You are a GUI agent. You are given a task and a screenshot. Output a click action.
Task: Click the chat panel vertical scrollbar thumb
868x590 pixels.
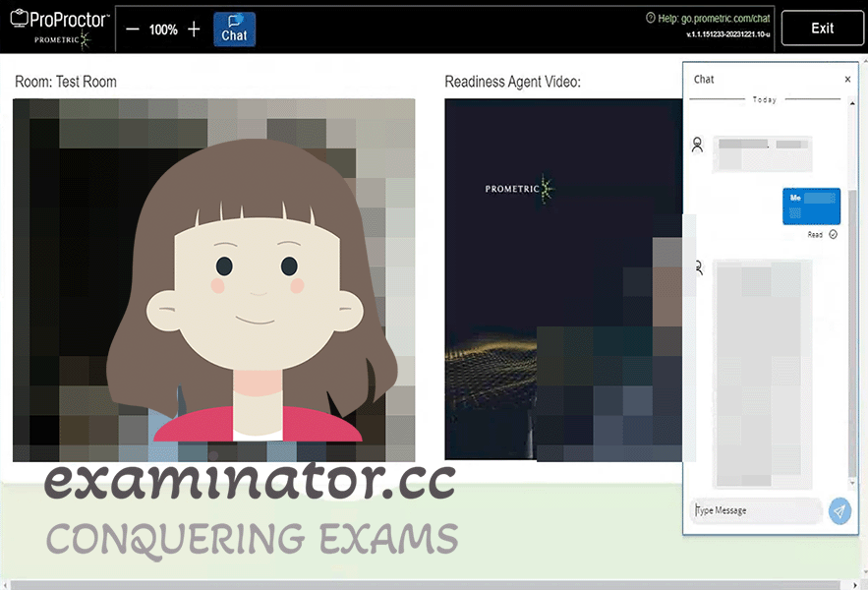[852, 332]
